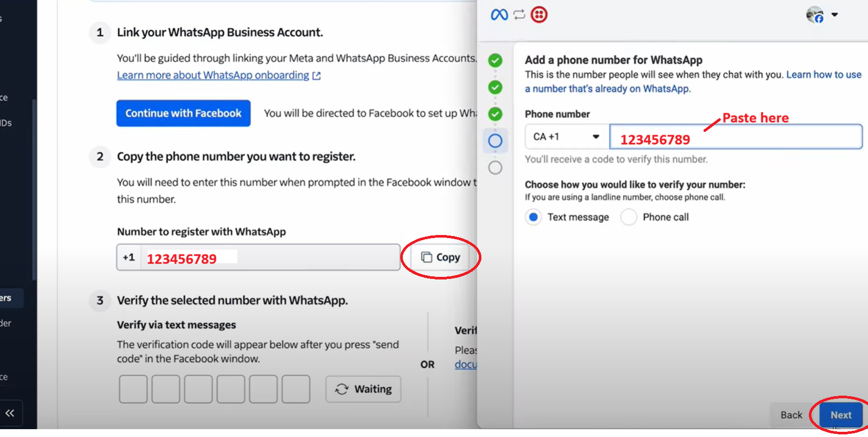Click the last verification code box

(296, 389)
